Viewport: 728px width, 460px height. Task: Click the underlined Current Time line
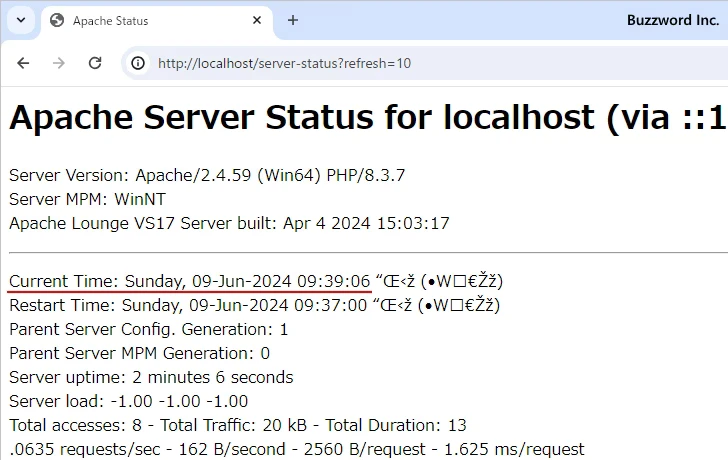pos(190,281)
